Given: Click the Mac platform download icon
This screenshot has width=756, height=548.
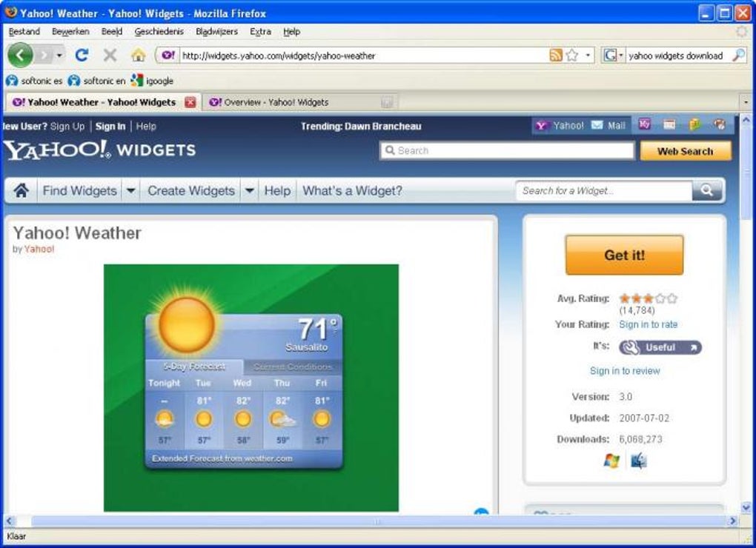Looking at the screenshot, I should [637, 461].
